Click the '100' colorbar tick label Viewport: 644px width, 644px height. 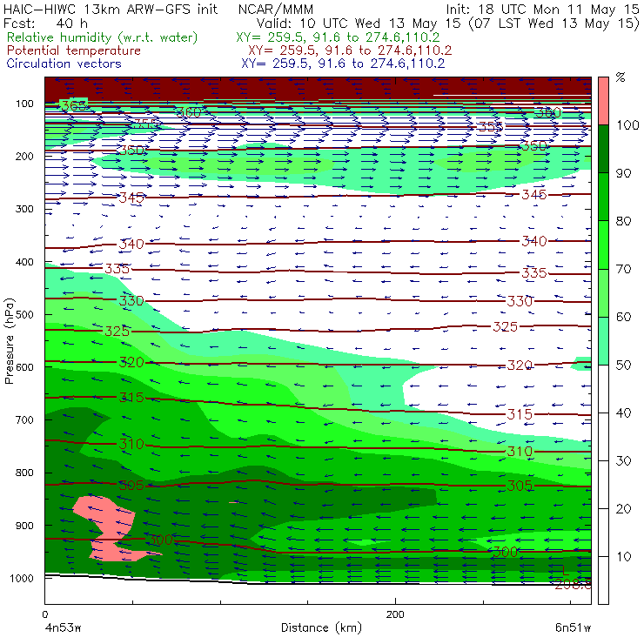(x=627, y=125)
